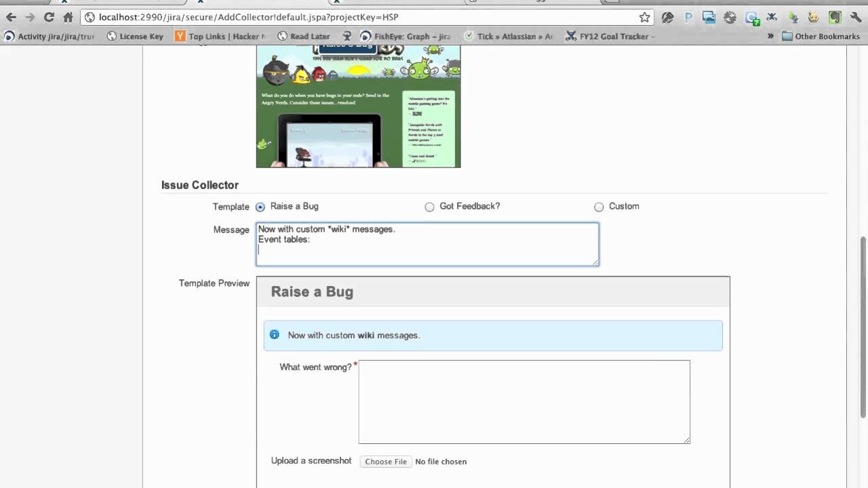
Task: Click the Other Bookmarks folder icon
Action: coord(787,37)
